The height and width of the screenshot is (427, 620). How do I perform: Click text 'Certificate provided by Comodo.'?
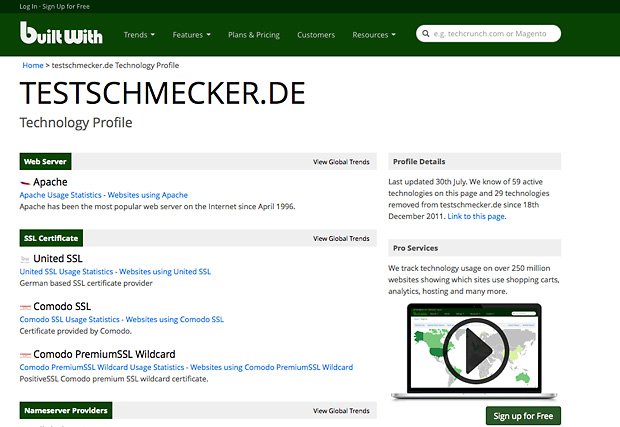[76, 331]
